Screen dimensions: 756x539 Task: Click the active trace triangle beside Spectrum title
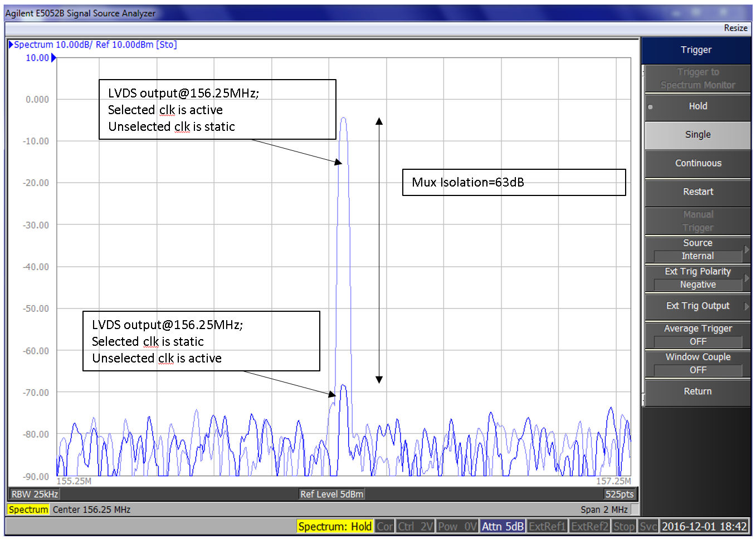pyautogui.click(x=11, y=45)
